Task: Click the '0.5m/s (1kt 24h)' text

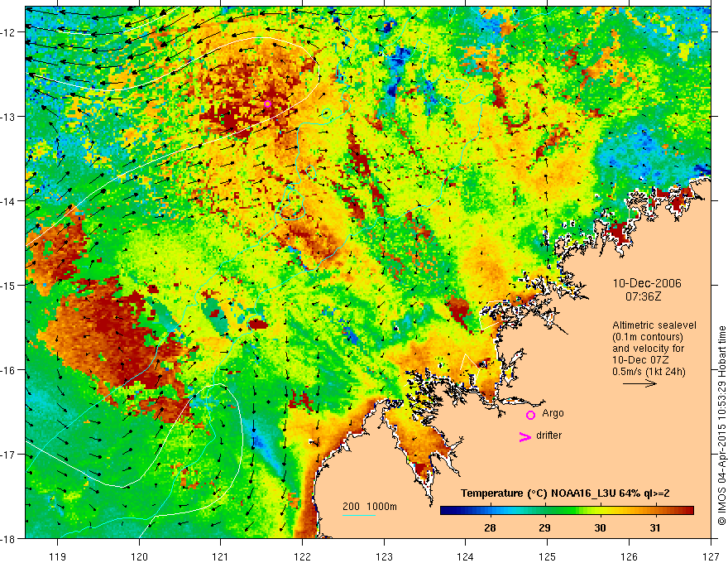Action: click(649, 371)
